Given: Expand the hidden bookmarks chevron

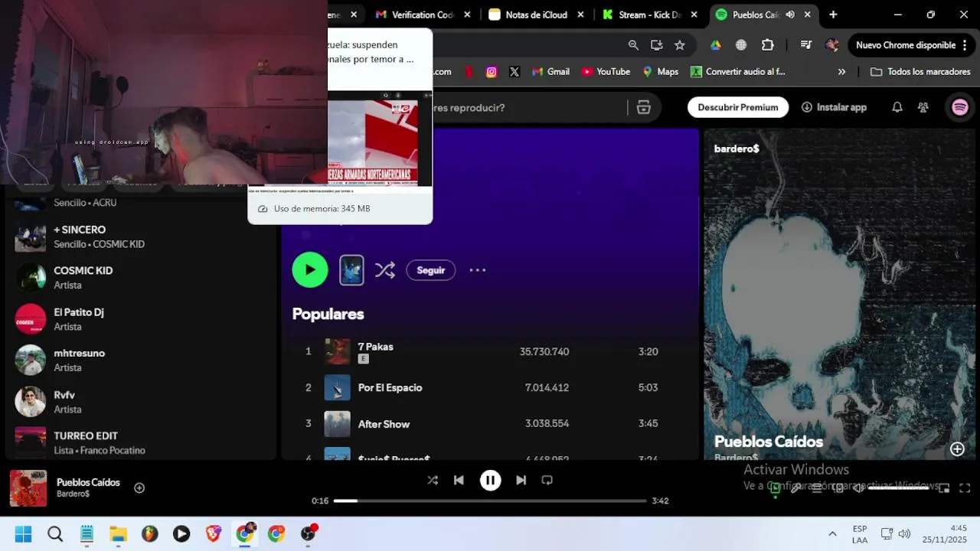Looking at the screenshot, I should (x=841, y=71).
